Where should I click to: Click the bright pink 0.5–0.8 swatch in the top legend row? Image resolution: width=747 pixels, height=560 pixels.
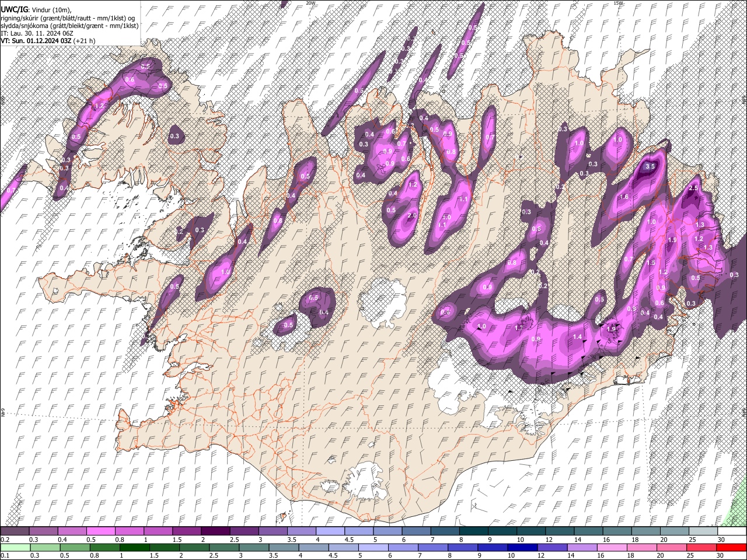[100, 531]
